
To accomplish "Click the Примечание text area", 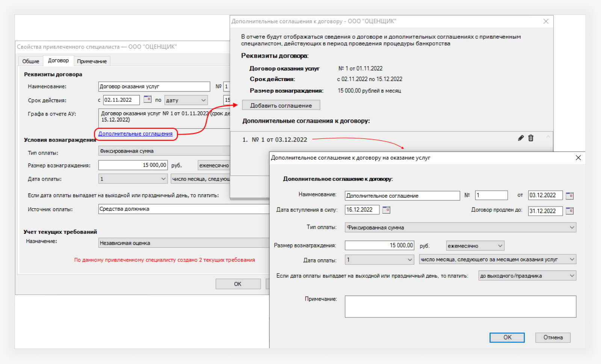I will (x=460, y=307).
